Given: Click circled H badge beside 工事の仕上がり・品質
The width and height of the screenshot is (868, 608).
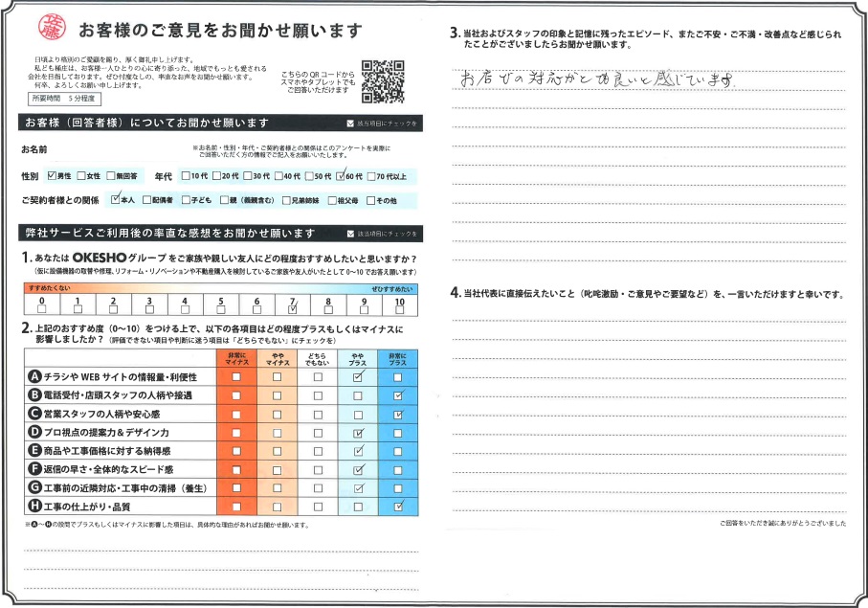Looking at the screenshot, I should [x=34, y=506].
